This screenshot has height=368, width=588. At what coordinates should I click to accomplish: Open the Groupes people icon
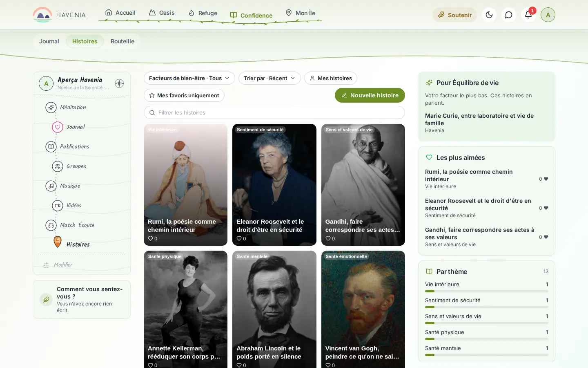click(58, 166)
